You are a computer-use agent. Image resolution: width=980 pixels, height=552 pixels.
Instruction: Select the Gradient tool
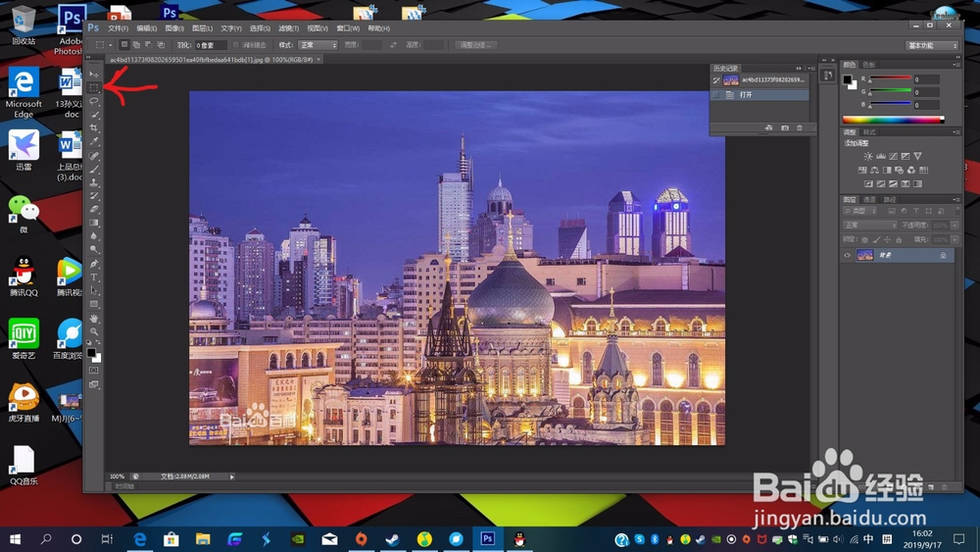94,223
